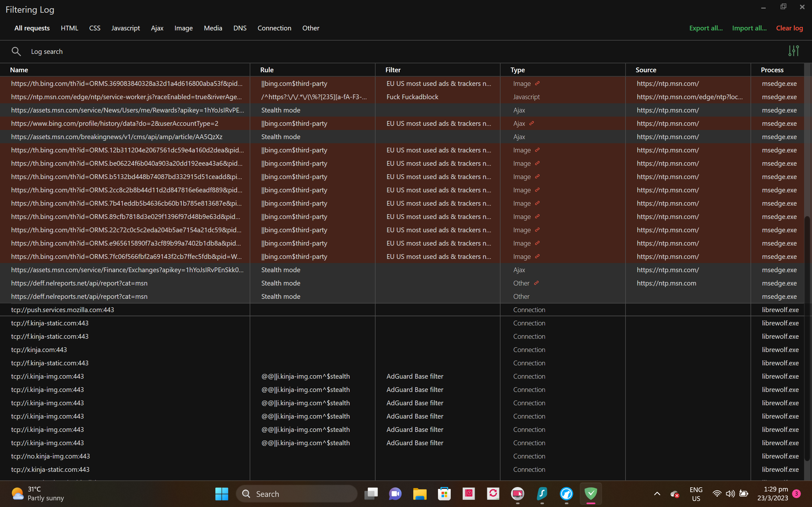Click the Import all... link

tap(749, 28)
